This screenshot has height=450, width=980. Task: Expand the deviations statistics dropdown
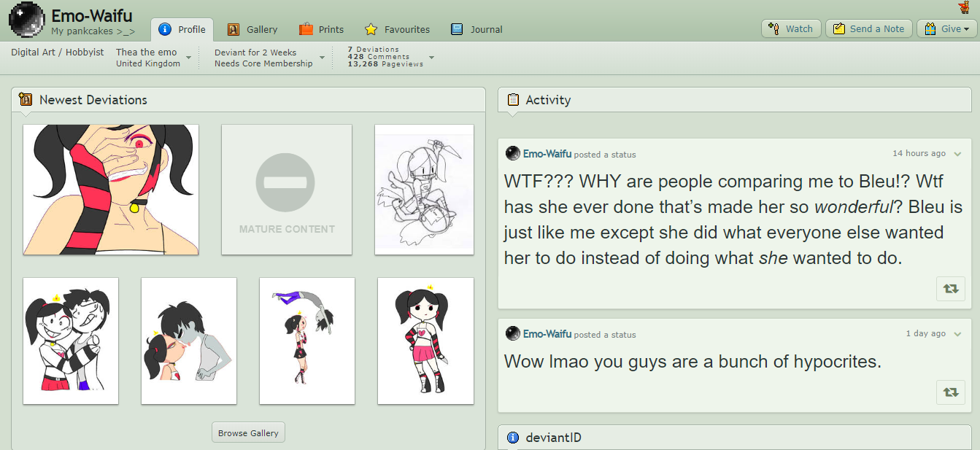pos(431,58)
